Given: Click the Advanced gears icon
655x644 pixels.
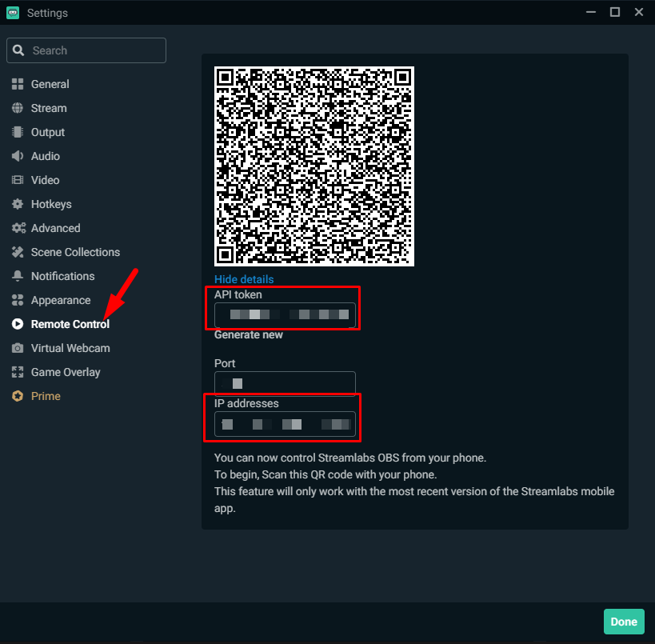Looking at the screenshot, I should pyautogui.click(x=18, y=228).
